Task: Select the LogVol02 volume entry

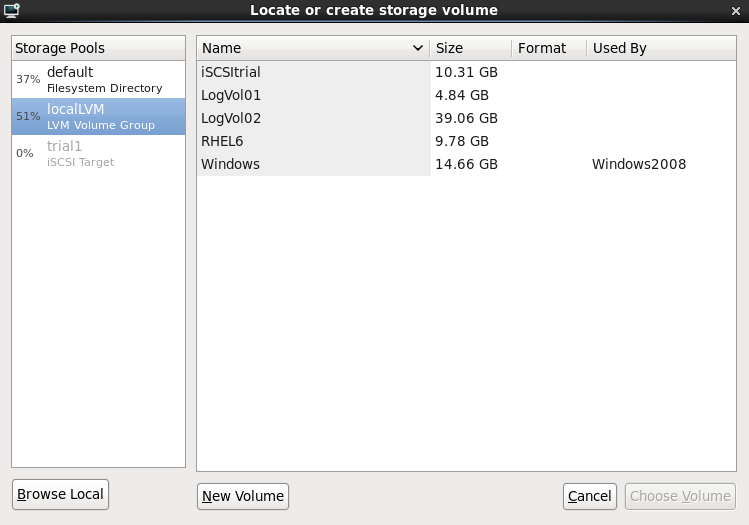Action: [313, 118]
